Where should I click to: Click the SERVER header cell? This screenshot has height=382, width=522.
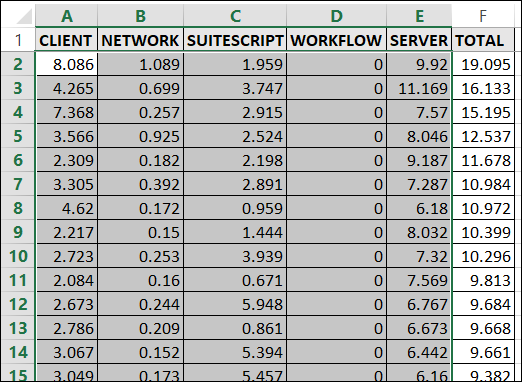point(419,40)
